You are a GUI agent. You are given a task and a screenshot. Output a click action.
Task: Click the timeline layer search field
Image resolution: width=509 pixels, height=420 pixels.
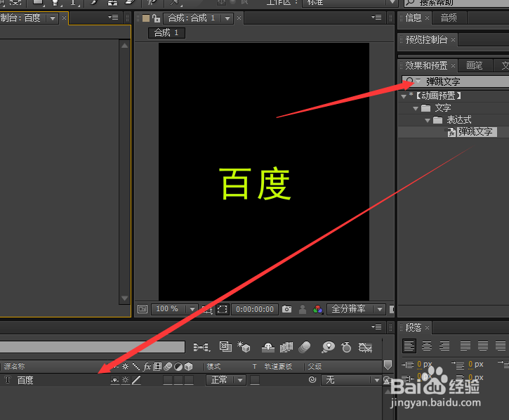(92, 347)
